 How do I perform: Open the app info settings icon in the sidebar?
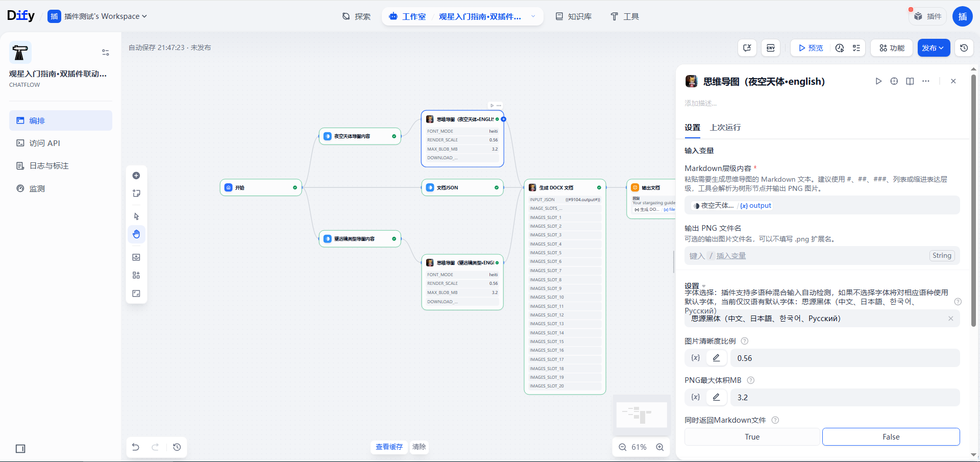tap(106, 53)
